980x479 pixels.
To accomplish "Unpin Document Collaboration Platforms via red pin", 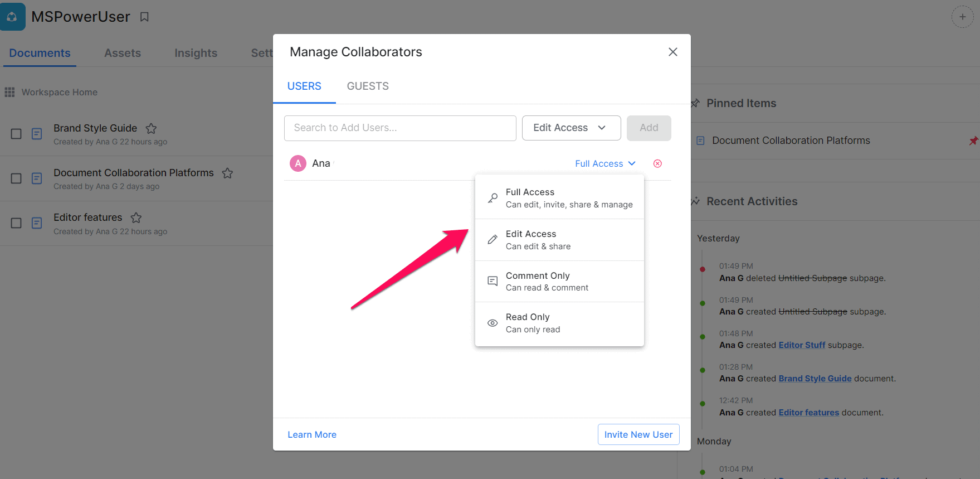I will tap(973, 141).
